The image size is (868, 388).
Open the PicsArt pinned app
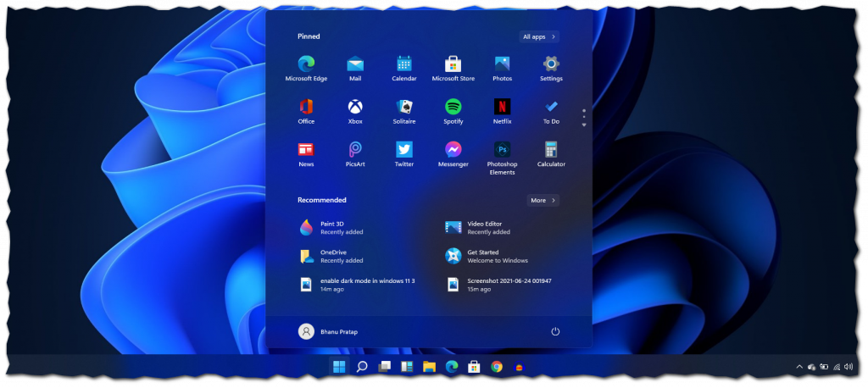355,154
